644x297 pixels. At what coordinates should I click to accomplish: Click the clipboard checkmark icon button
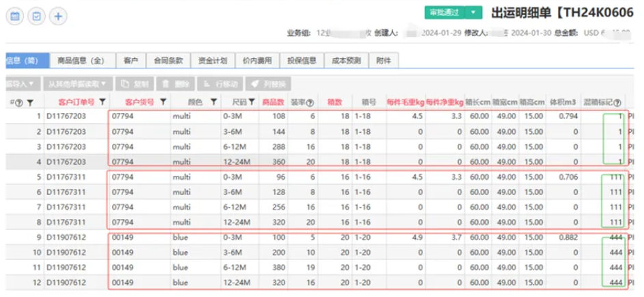(37, 15)
